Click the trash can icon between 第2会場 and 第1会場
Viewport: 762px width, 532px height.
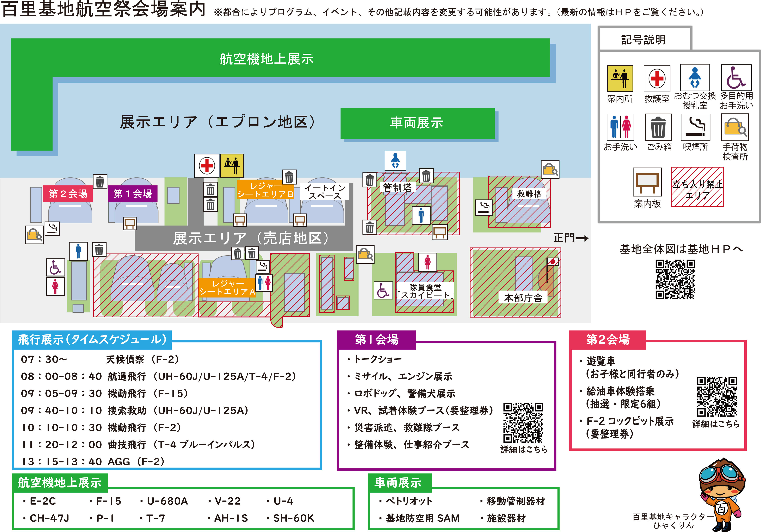pos(100,182)
